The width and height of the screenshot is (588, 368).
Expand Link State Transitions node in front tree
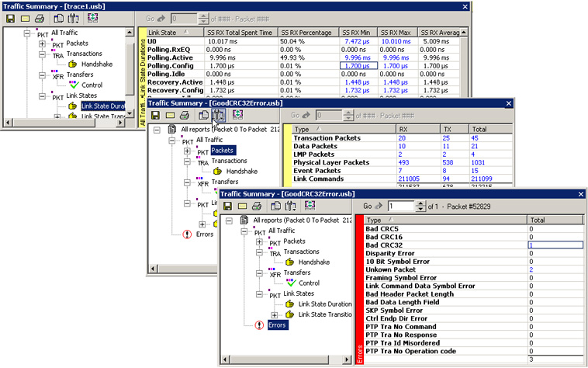274,315
